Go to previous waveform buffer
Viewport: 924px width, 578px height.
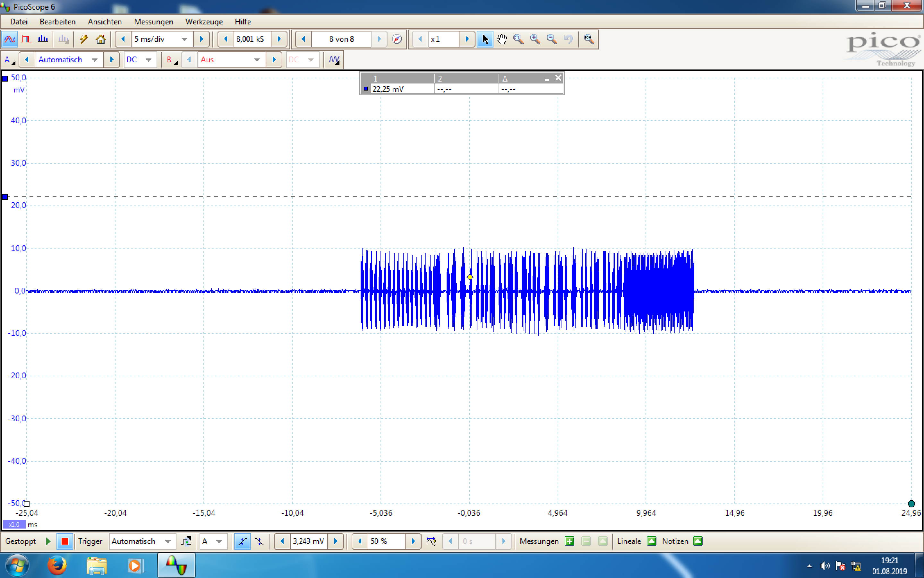[304, 39]
